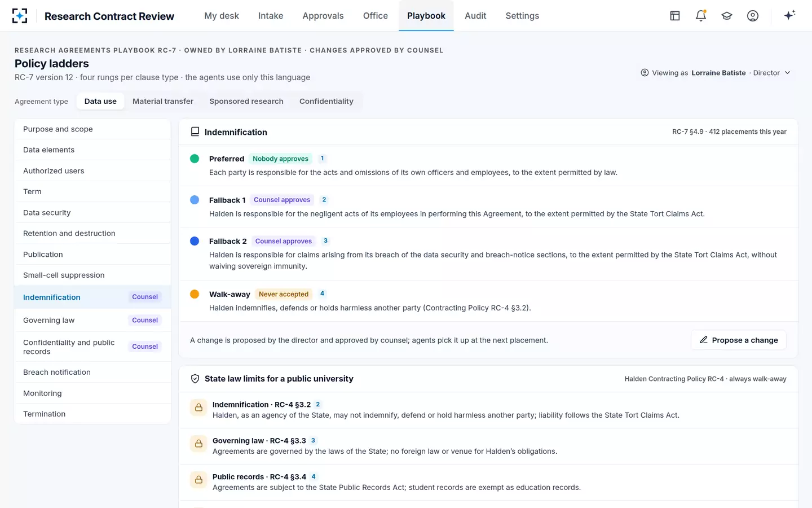Click the Counsel approves badge on Fallback 1
The height and width of the screenshot is (508, 812).
coord(282,200)
